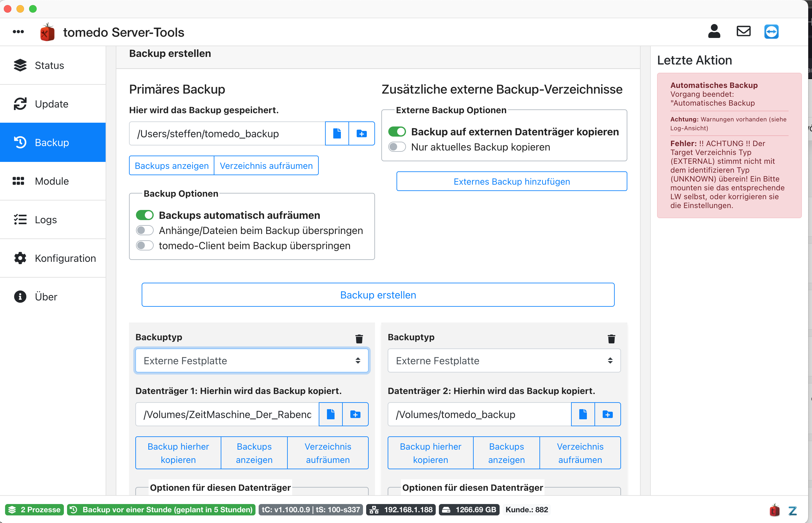812x523 pixels.
Task: Click the /Volumes/tomedo_backup path field
Action: [480, 414]
